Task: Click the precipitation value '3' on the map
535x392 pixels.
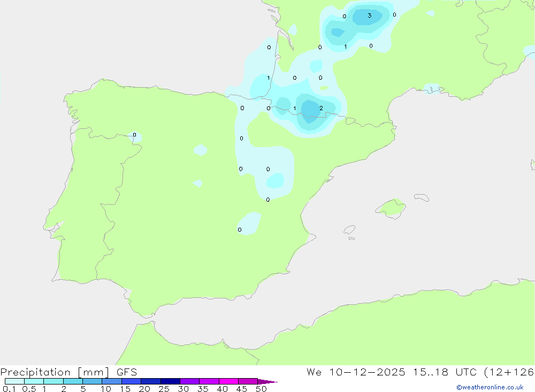Action: click(370, 16)
